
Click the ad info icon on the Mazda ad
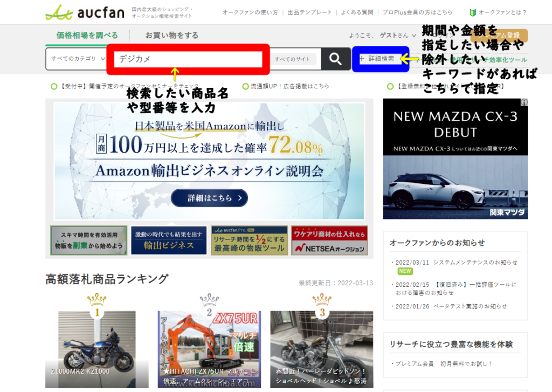524,102
